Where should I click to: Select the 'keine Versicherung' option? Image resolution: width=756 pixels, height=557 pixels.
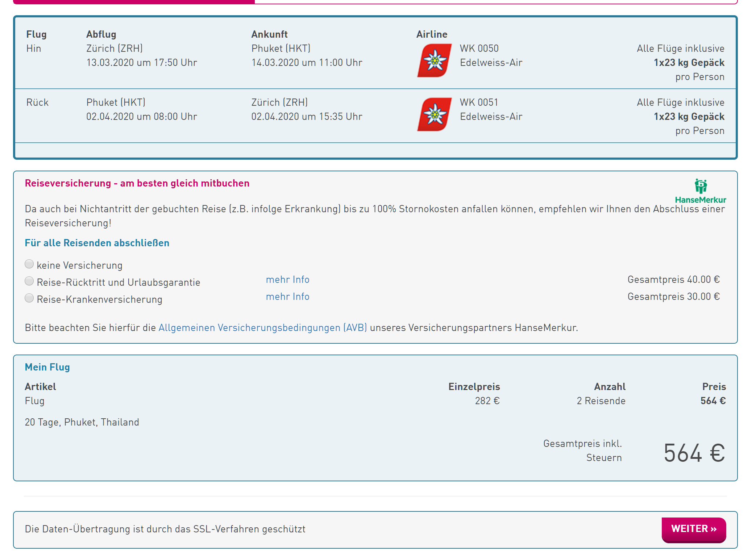[x=29, y=264]
